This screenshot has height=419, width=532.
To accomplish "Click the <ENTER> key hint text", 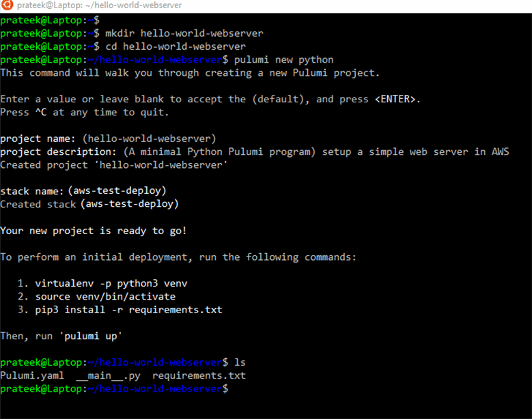I will (395, 99).
